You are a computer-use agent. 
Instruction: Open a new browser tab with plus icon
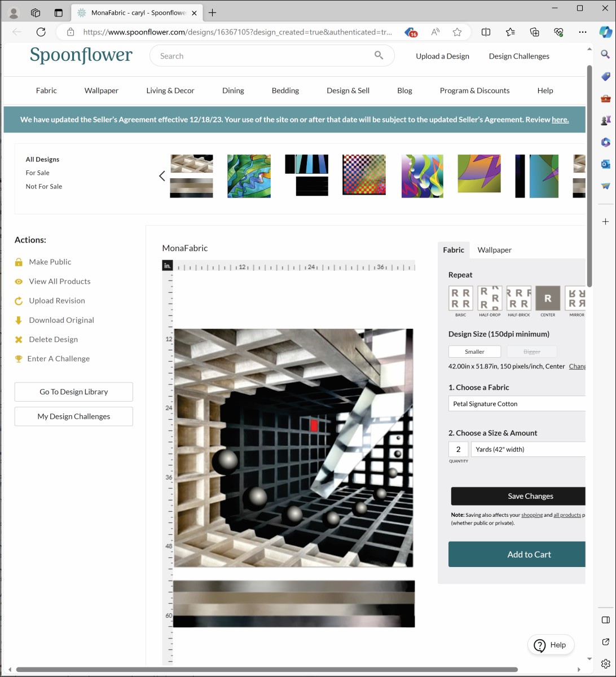tap(213, 12)
